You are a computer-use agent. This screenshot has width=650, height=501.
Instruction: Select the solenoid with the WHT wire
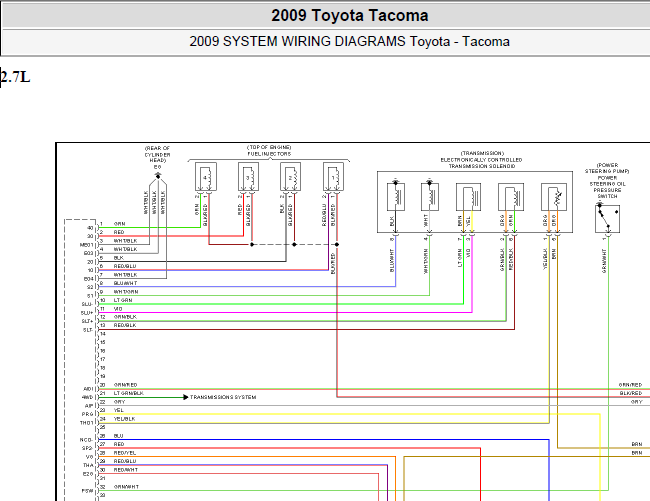pyautogui.click(x=430, y=196)
